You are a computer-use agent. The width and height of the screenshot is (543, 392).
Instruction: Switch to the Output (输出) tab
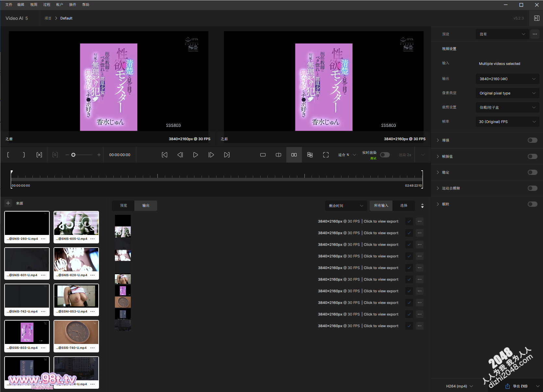click(146, 206)
